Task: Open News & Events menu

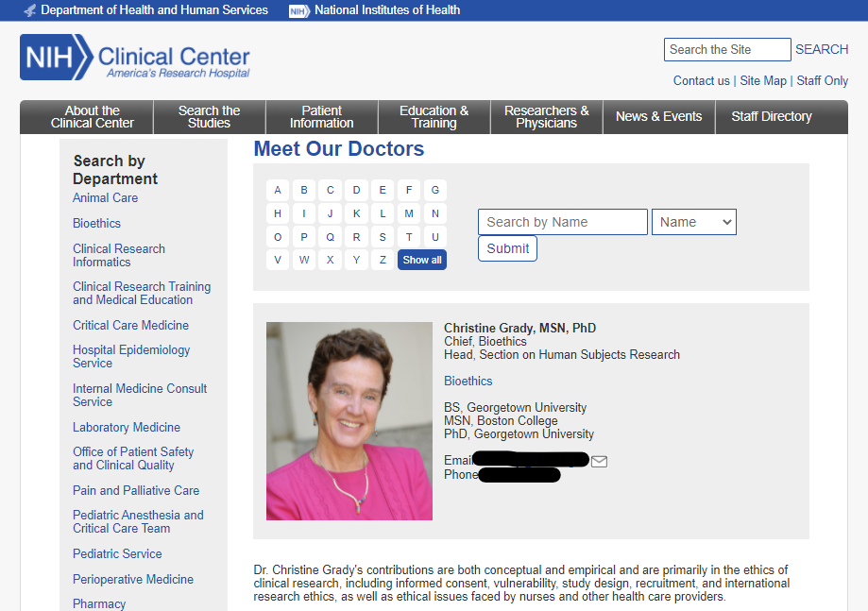Action: [658, 117]
